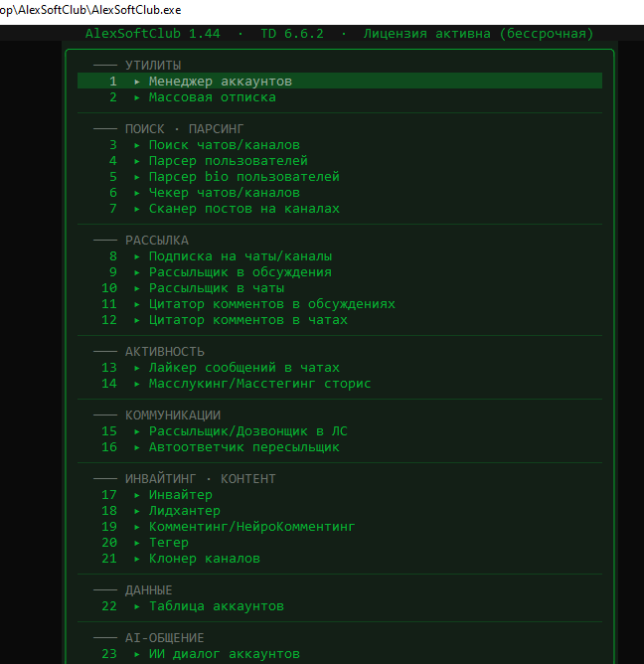Click the ДАННЫЕ section header

tap(149, 589)
